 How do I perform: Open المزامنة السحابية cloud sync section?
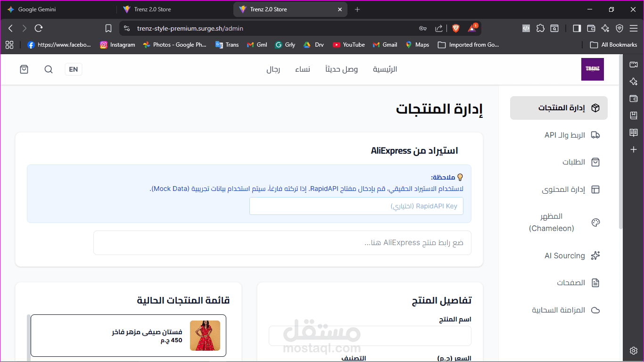click(559, 310)
